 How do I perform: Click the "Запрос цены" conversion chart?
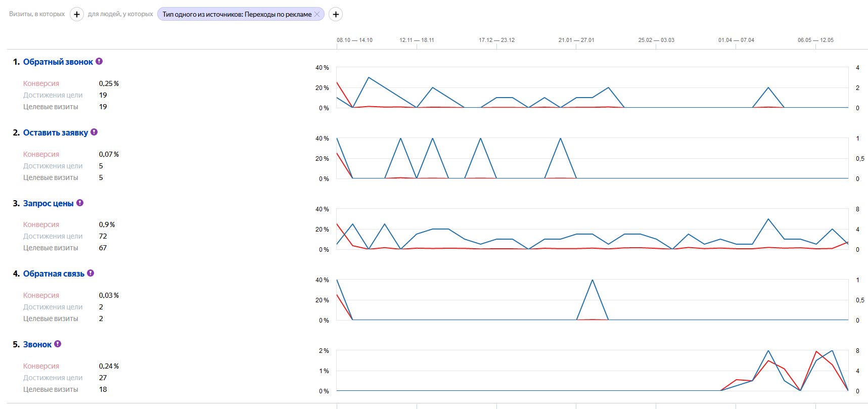592,229
